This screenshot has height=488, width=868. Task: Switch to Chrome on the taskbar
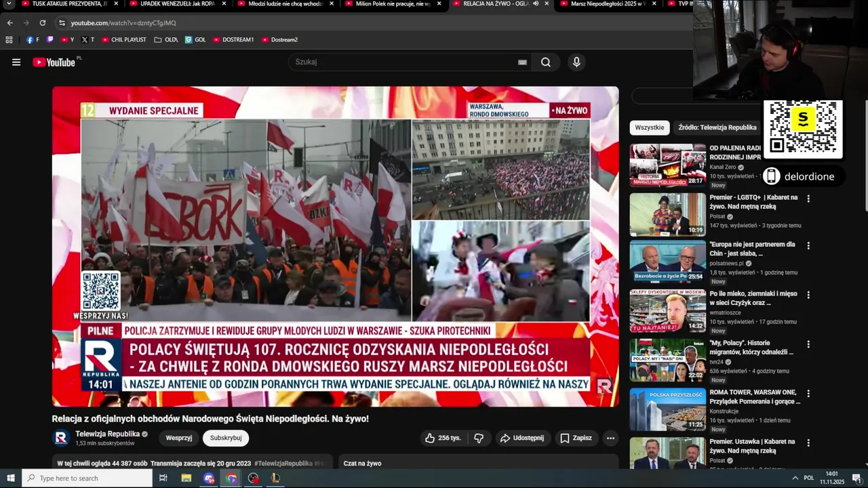tap(231, 479)
